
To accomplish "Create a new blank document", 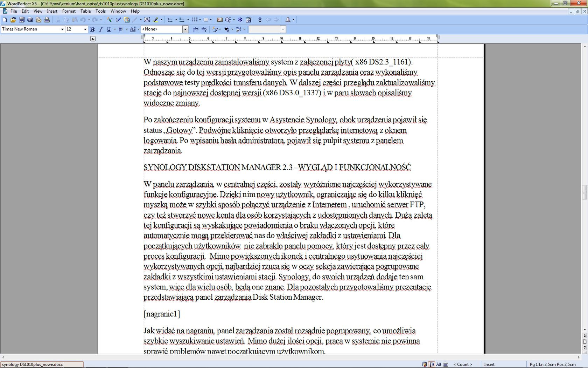I will pyautogui.click(x=5, y=20).
